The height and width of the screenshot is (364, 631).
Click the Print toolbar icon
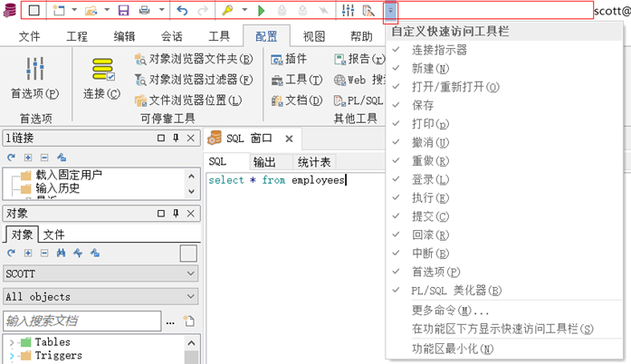(x=145, y=11)
